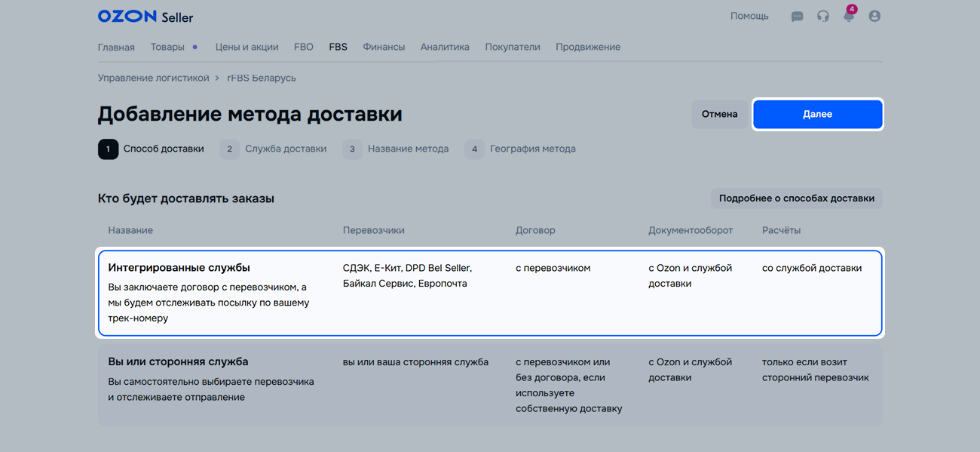
Task: Open the user profile icon
Action: pyautogui.click(x=874, y=17)
